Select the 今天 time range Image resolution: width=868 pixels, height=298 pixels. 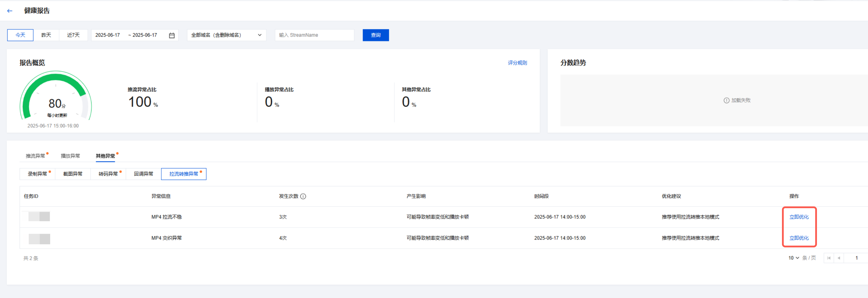point(20,35)
